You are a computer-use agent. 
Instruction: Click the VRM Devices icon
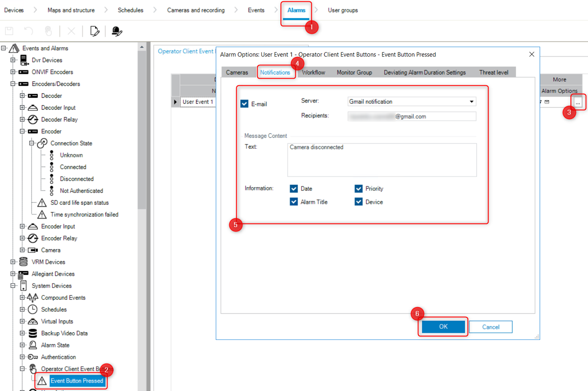[24, 262]
